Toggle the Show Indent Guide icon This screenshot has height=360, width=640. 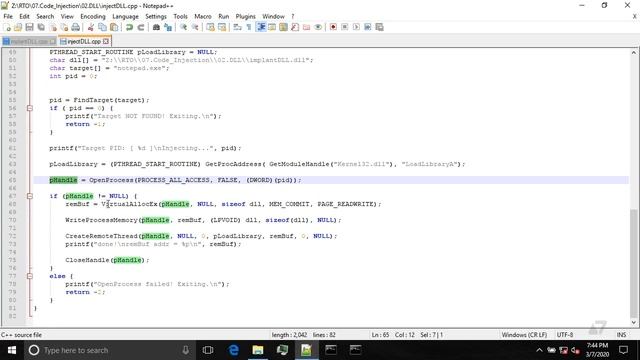coord(261,27)
